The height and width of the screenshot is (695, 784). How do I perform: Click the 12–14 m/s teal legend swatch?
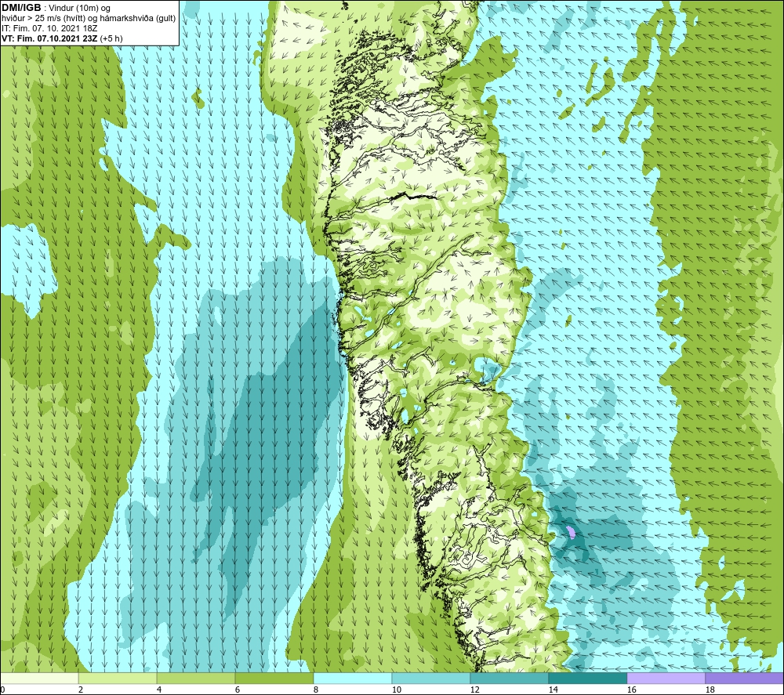(x=509, y=678)
